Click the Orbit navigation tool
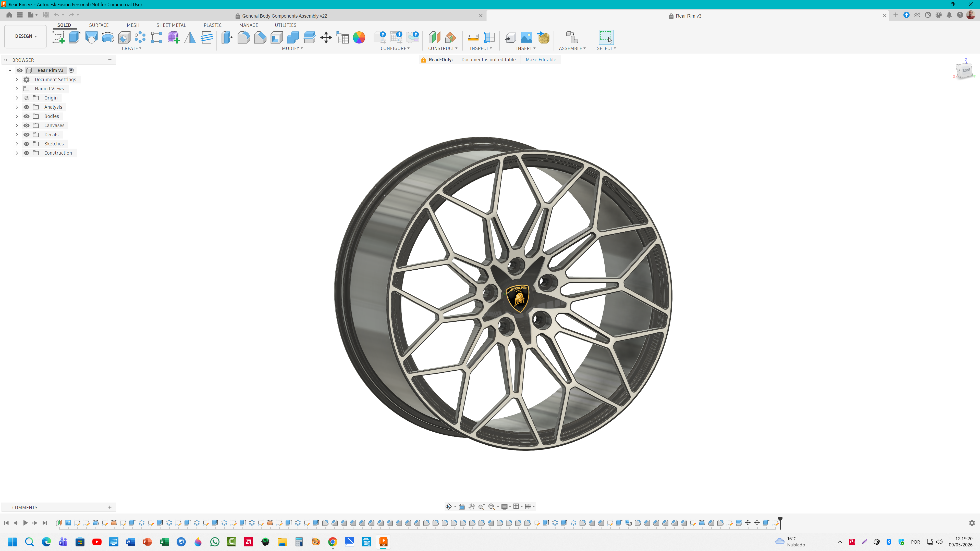Image resolution: width=980 pixels, height=551 pixels. click(449, 507)
